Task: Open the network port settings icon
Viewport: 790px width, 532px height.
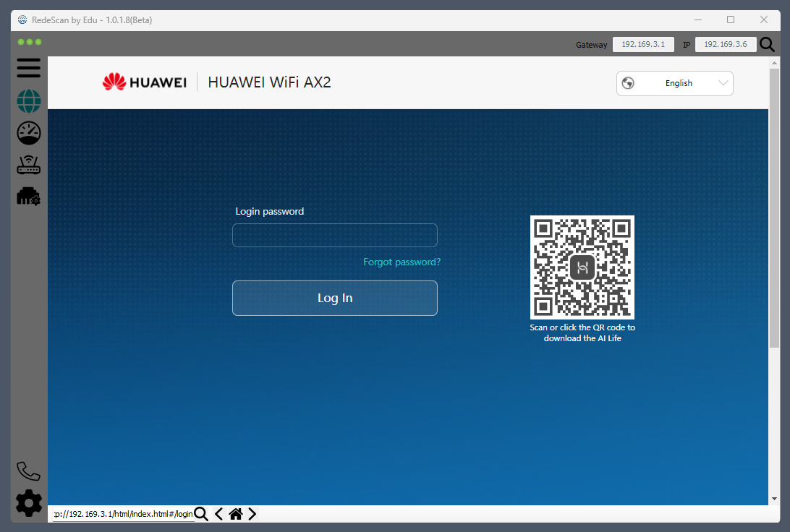Action: (29, 196)
